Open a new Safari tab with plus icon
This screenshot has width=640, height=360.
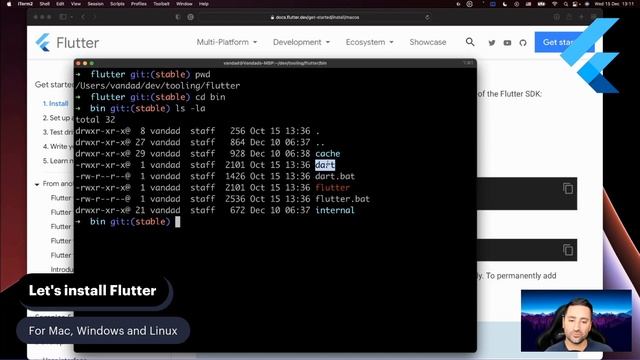click(581, 17)
